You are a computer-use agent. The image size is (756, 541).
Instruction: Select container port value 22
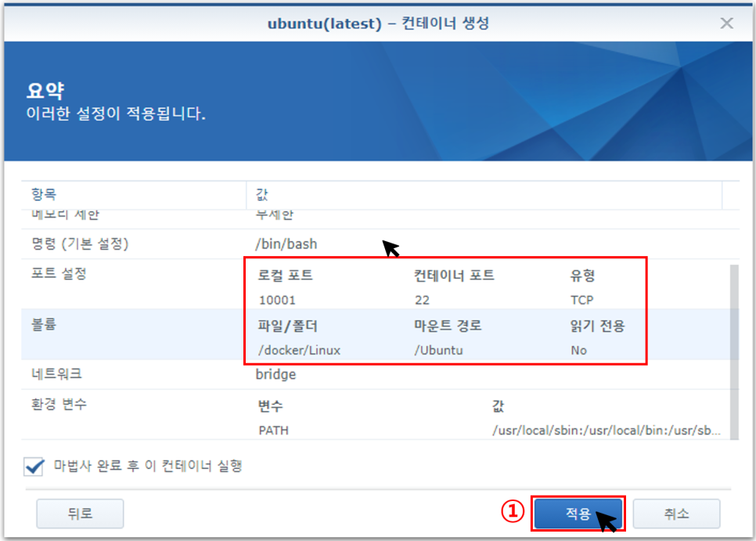(422, 300)
